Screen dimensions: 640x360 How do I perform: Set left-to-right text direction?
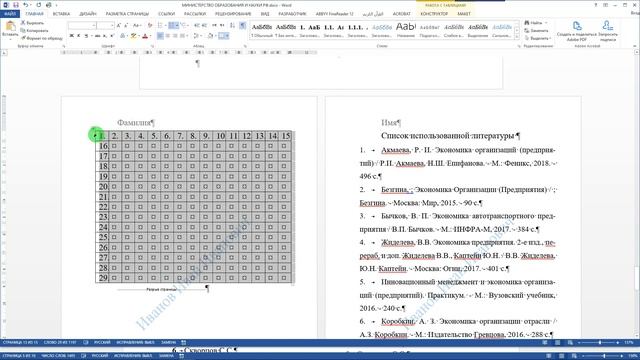point(214,25)
